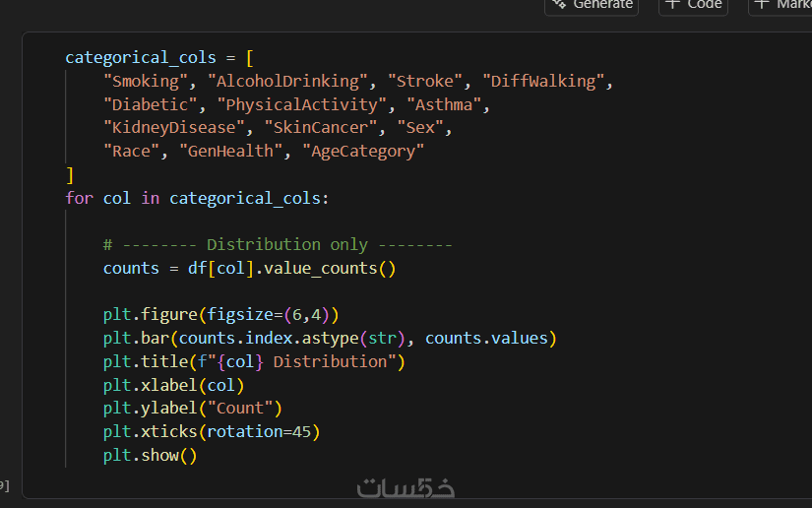Add a new Markdown cell

782,5
